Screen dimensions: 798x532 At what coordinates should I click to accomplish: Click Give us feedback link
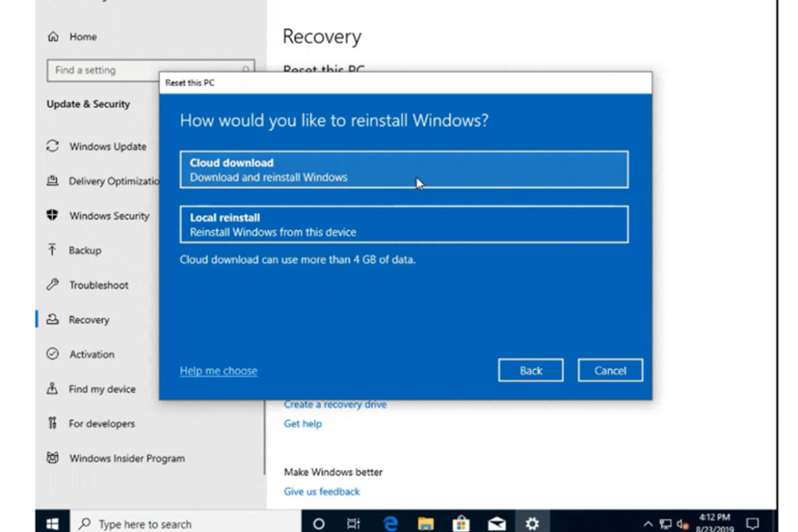pyautogui.click(x=322, y=491)
